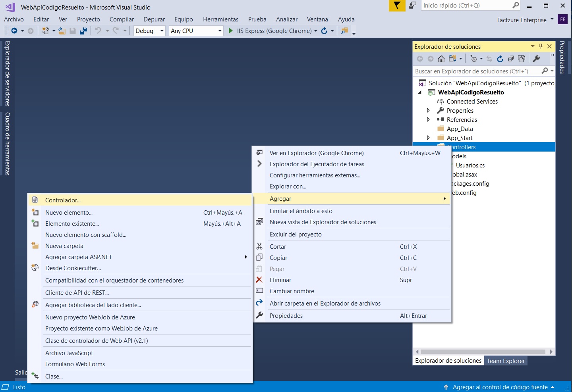Sync Solution Explorer with the active document
The height and width of the screenshot is (392, 572).
pyautogui.click(x=489, y=58)
